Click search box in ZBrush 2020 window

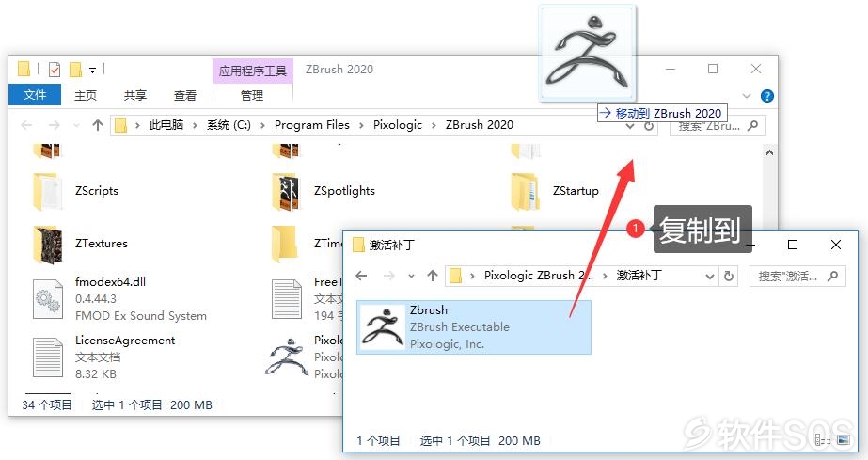718,127
